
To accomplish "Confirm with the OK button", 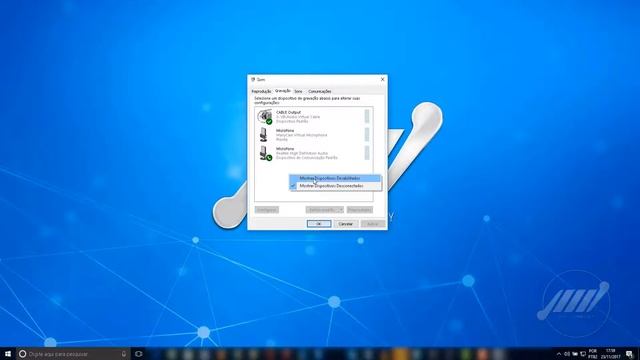I will (319, 224).
